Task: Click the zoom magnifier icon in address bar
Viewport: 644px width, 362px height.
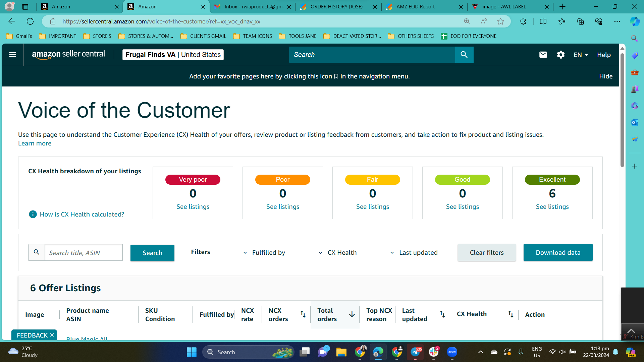Action: click(467, 21)
